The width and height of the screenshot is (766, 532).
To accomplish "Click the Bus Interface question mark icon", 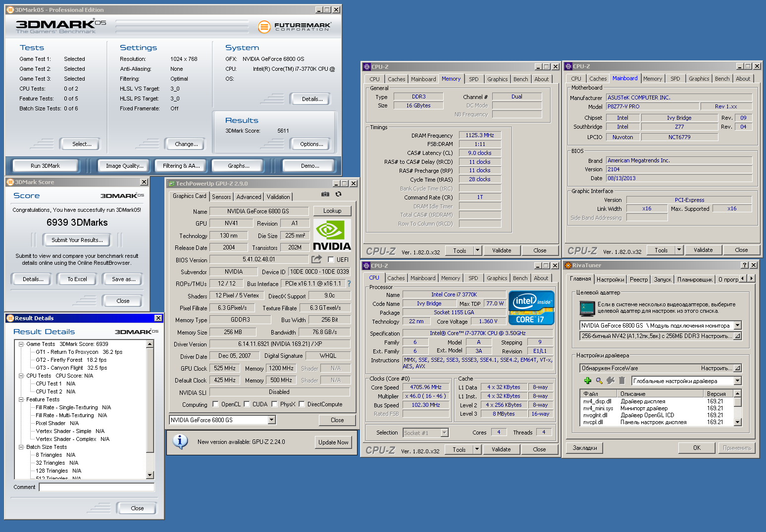I will (x=349, y=284).
